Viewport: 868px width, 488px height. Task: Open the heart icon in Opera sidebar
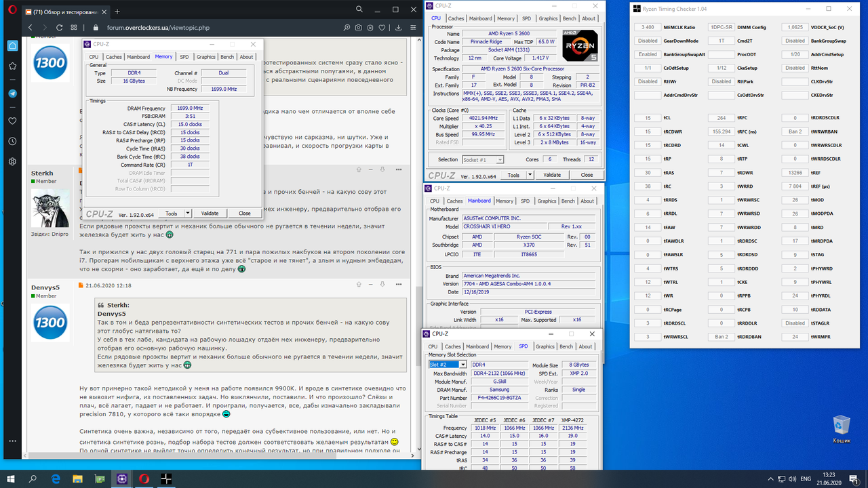coord(12,121)
